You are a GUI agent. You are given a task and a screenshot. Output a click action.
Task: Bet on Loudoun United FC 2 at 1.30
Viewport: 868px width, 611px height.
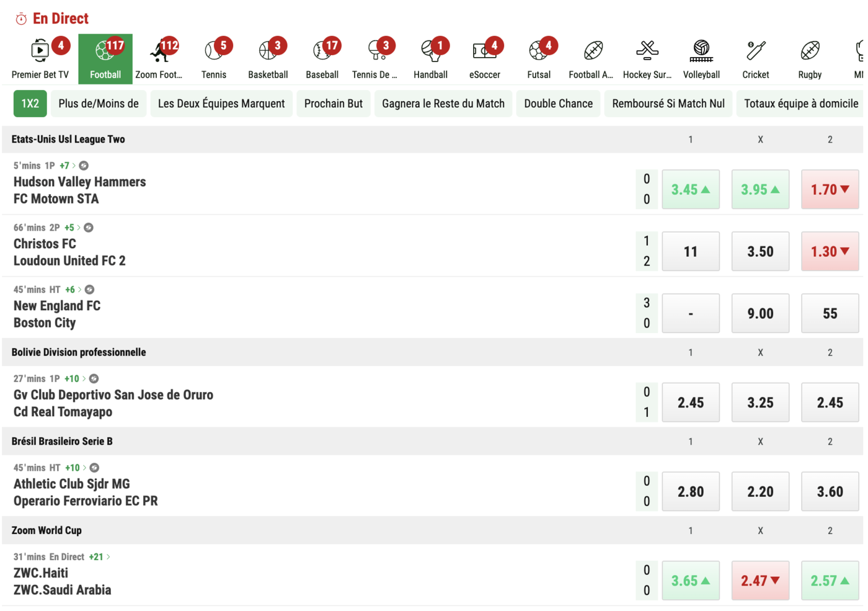tap(830, 251)
